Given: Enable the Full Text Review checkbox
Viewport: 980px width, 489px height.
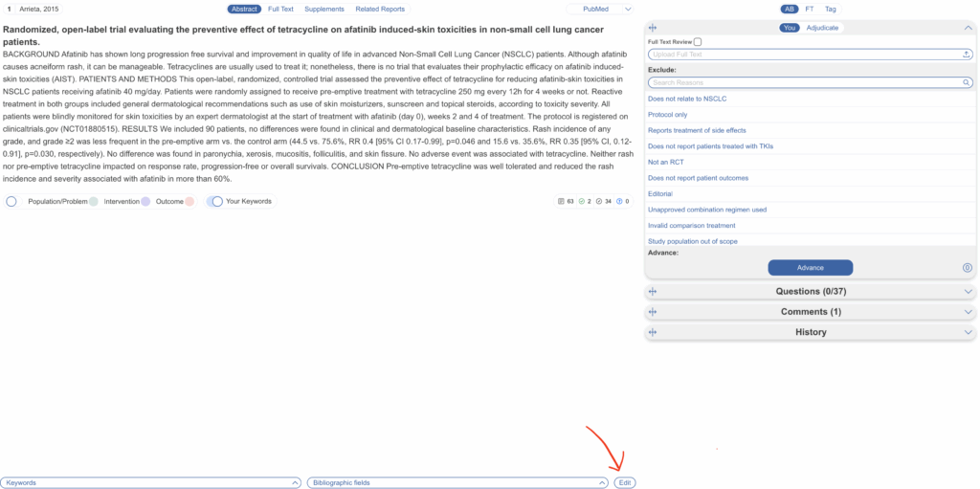Looking at the screenshot, I should (697, 42).
